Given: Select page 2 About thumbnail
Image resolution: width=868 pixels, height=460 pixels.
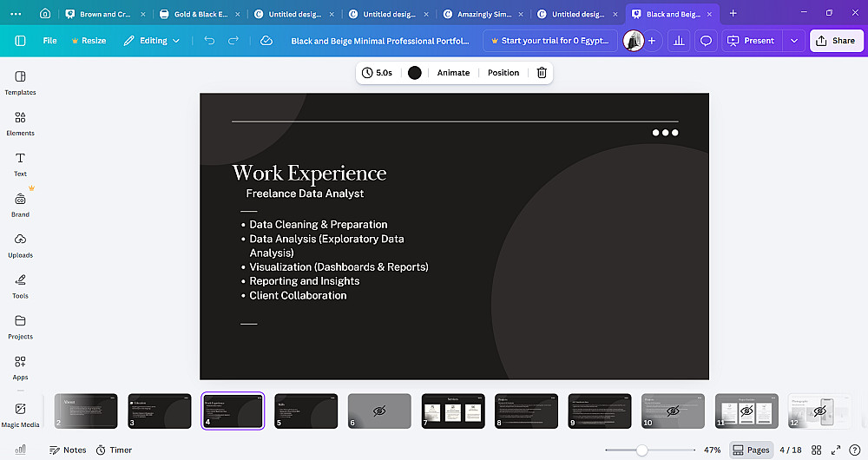Looking at the screenshot, I should pyautogui.click(x=86, y=411).
